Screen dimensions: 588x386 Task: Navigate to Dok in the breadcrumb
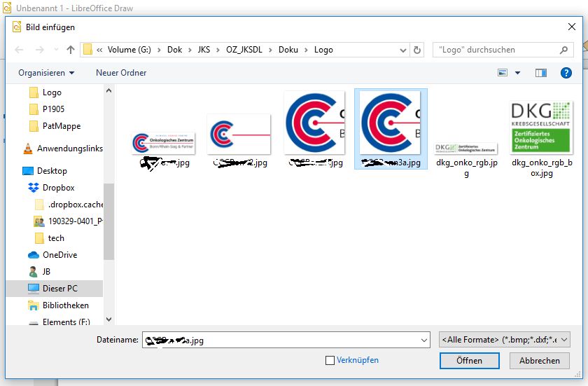174,50
